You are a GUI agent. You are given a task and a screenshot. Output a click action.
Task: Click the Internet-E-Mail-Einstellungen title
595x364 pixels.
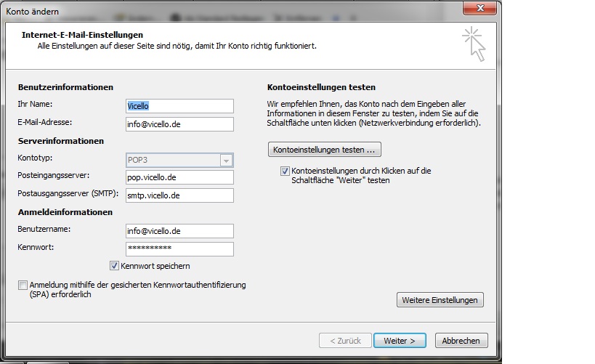coord(82,35)
